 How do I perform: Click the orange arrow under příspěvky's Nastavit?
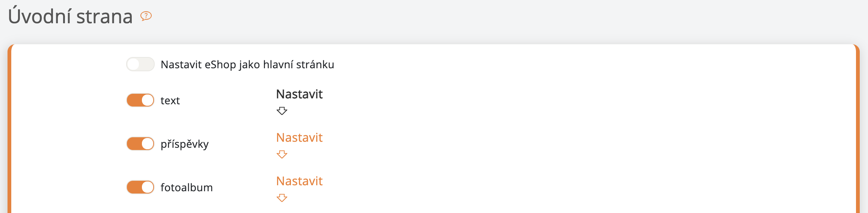[282, 154]
